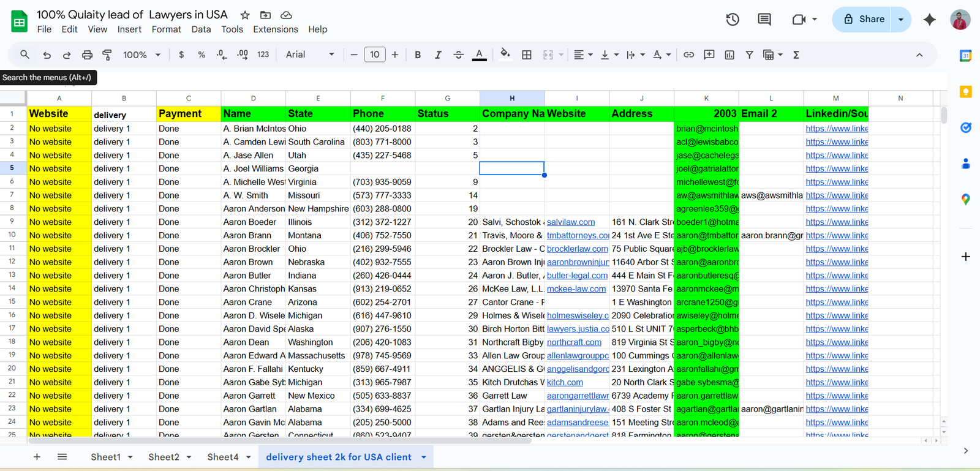This screenshot has height=471, width=980.
Task: Open Google Keep side panel
Action: tap(966, 92)
